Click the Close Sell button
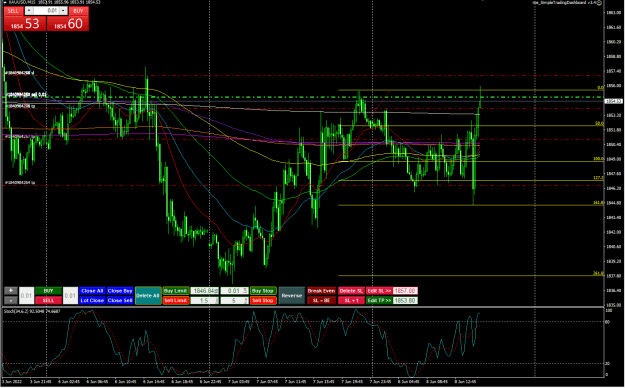Viewport: 625px width, 388px height. [x=120, y=300]
